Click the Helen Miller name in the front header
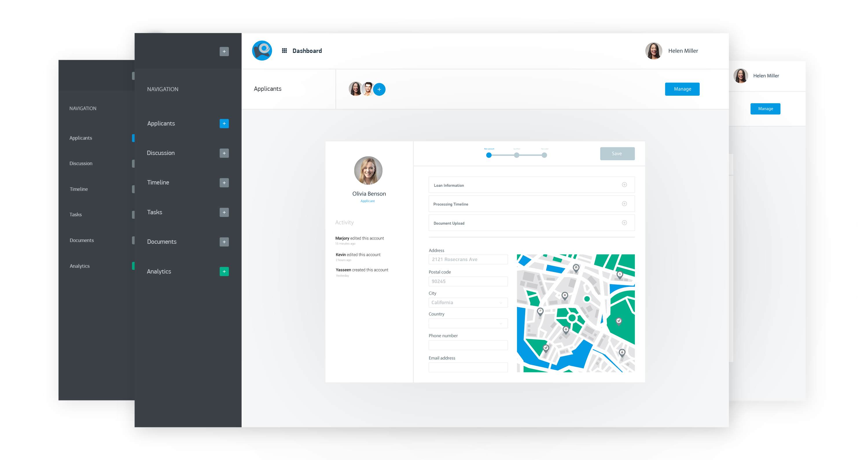 [683, 51]
